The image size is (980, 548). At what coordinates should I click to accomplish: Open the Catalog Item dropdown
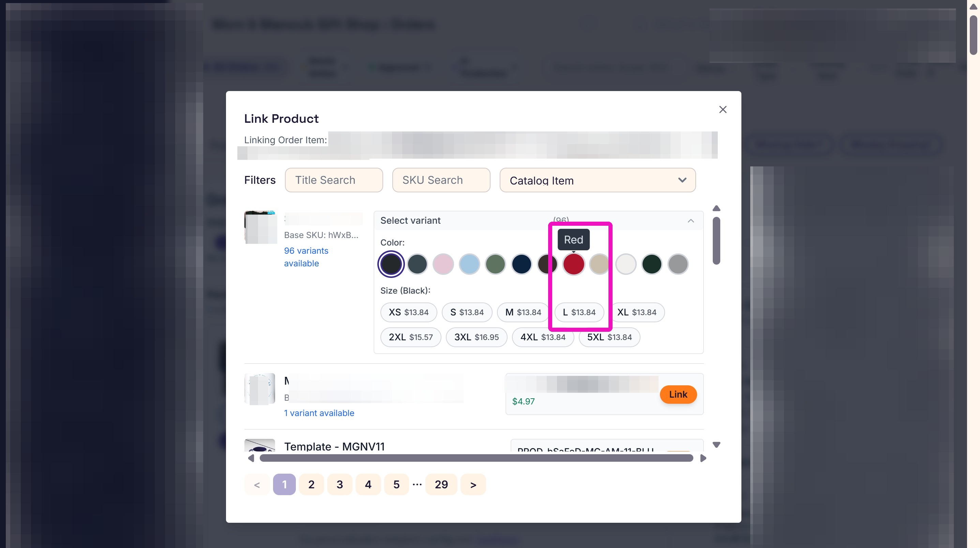pyautogui.click(x=598, y=180)
